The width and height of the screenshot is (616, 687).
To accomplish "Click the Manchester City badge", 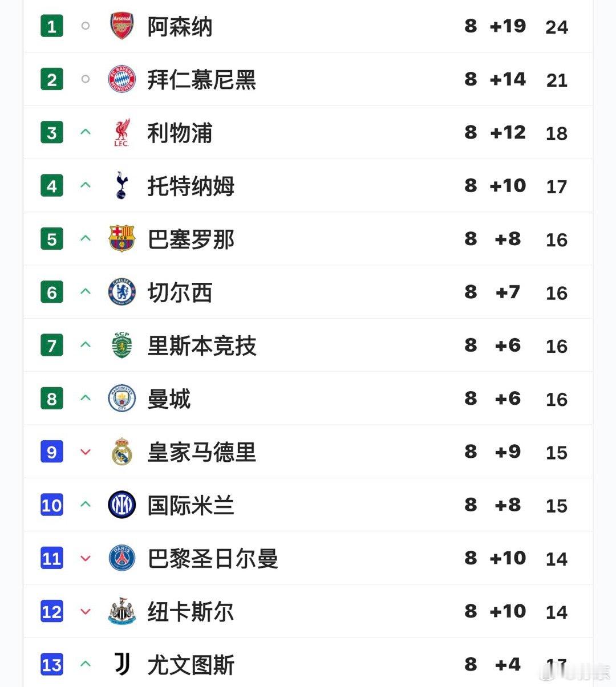I will tap(121, 399).
